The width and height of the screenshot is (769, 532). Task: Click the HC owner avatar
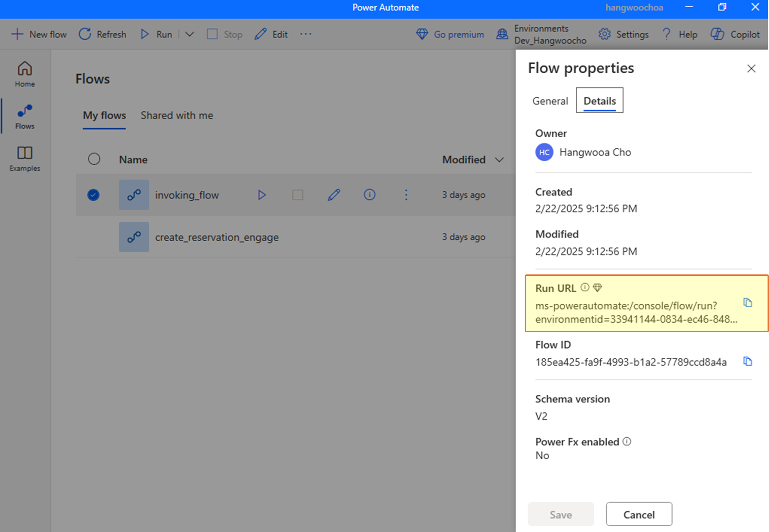tap(544, 152)
